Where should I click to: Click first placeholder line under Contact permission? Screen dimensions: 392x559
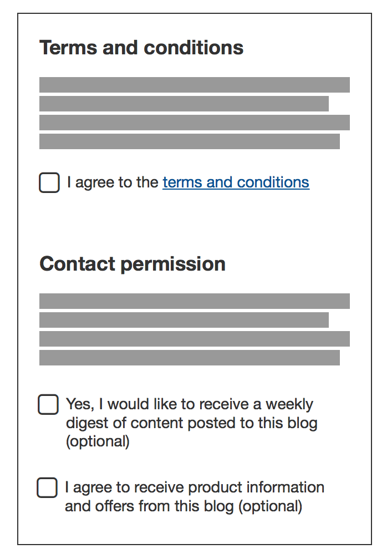194,301
